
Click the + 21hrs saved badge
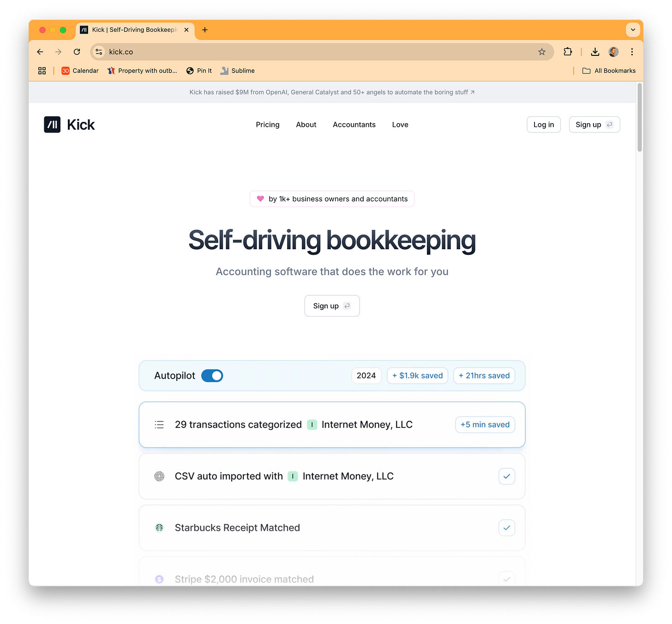484,376
